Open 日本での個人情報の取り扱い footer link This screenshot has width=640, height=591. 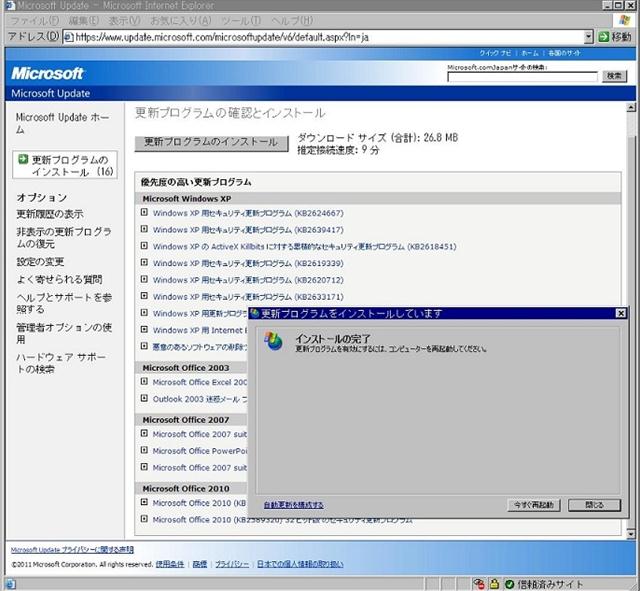[x=300, y=564]
